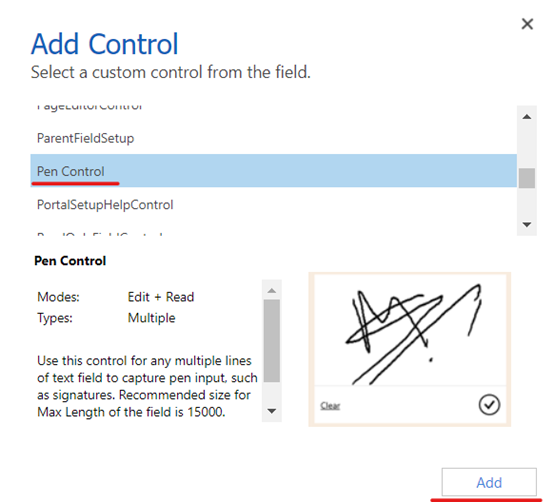Viewport: 554px width, 502px height.
Task: Click the description pane scrollbar thumb
Action: coord(272,341)
